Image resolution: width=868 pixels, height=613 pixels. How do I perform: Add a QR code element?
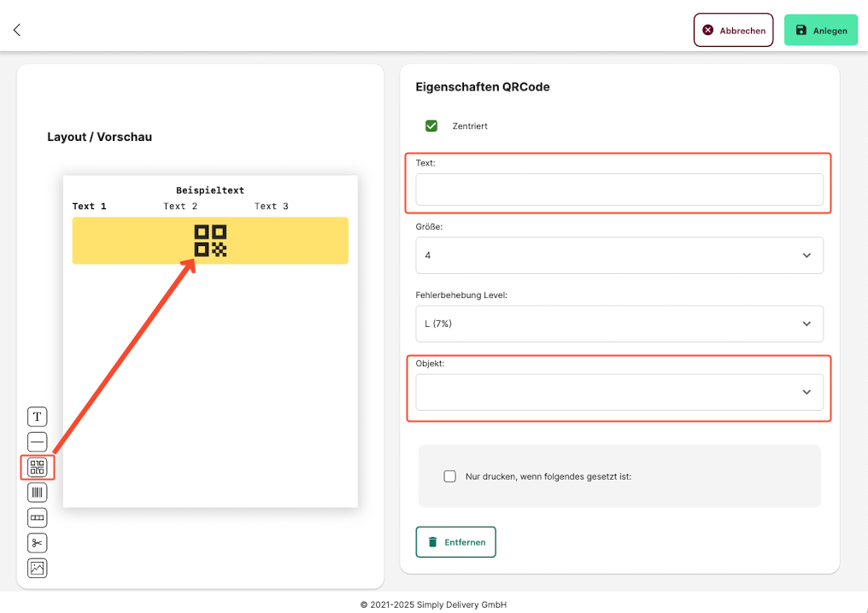(x=37, y=468)
